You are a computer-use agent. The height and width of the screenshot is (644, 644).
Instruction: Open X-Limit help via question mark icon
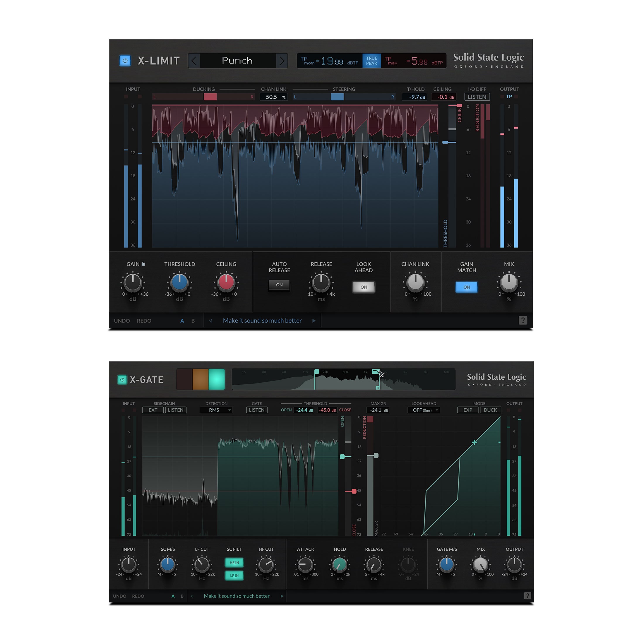(x=523, y=321)
